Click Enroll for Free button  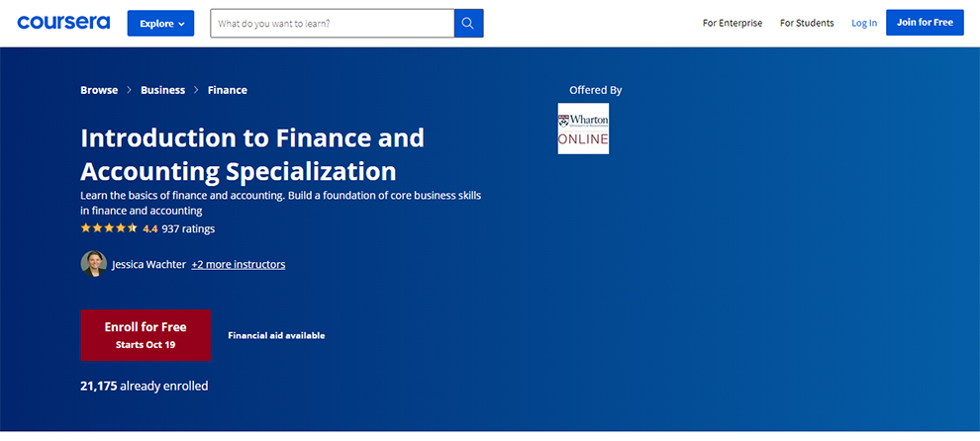pos(146,335)
